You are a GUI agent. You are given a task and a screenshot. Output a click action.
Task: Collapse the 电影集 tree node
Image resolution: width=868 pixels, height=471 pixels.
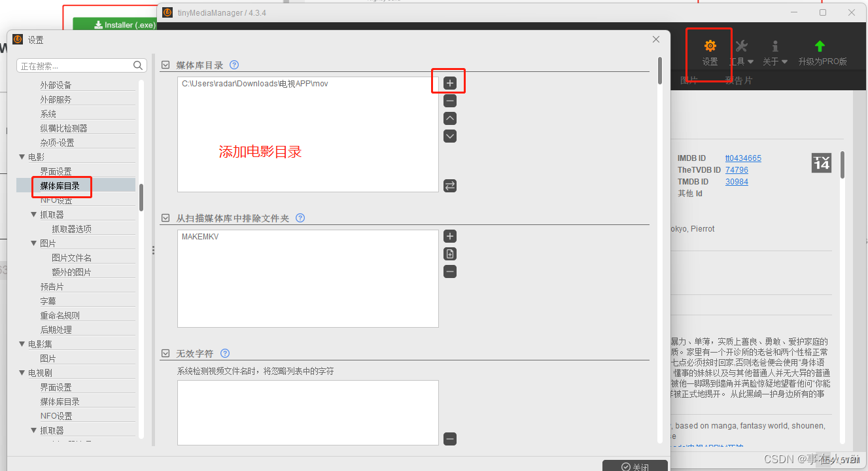click(22, 344)
